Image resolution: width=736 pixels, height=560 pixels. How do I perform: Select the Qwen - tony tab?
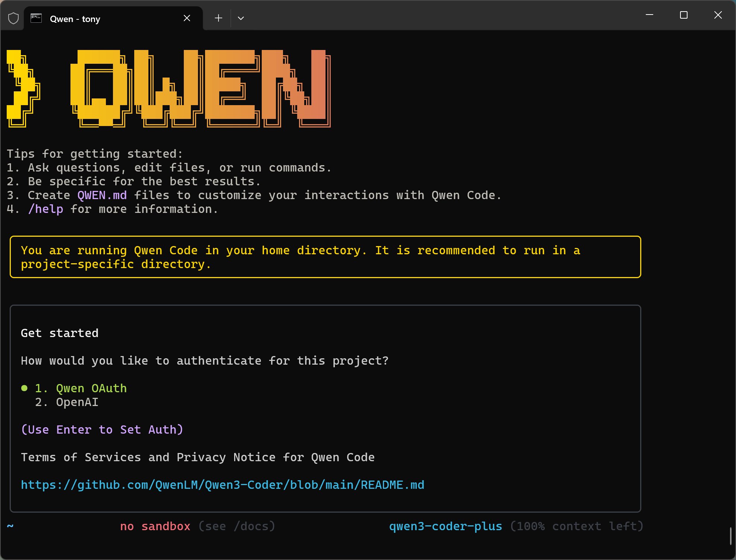[x=113, y=19]
